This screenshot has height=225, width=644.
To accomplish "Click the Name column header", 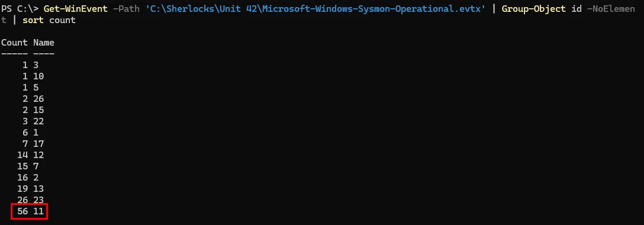I will tap(44, 43).
